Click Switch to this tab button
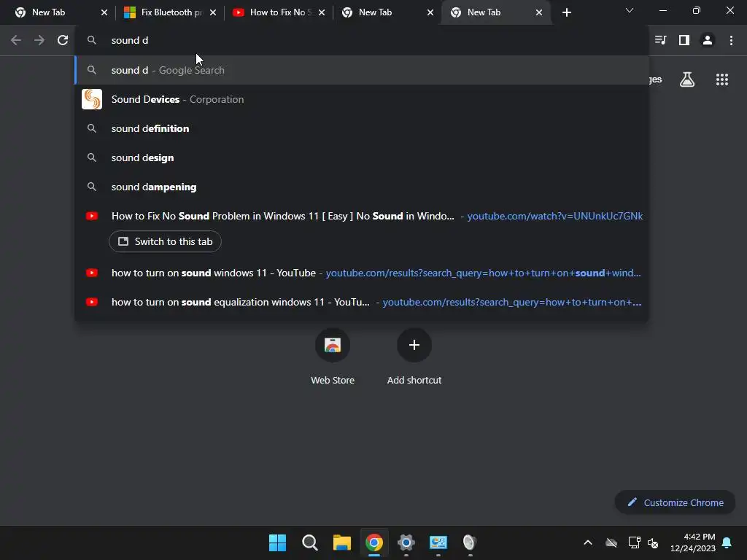747x560 pixels. [x=165, y=241]
